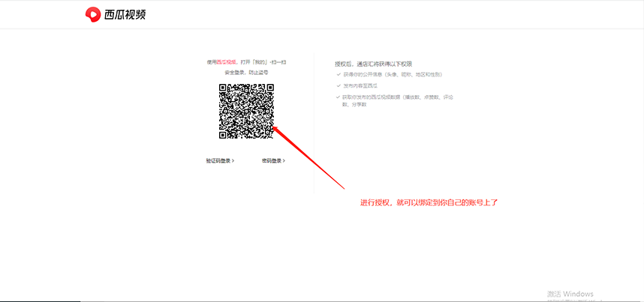Click the permission line 获得你的公开信息
644x302 pixels.
point(393,75)
